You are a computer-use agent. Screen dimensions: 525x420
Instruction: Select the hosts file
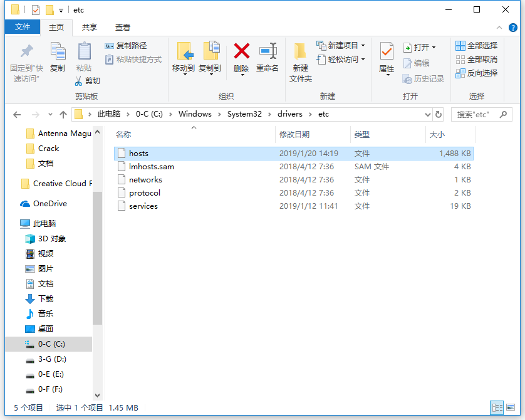click(294, 154)
